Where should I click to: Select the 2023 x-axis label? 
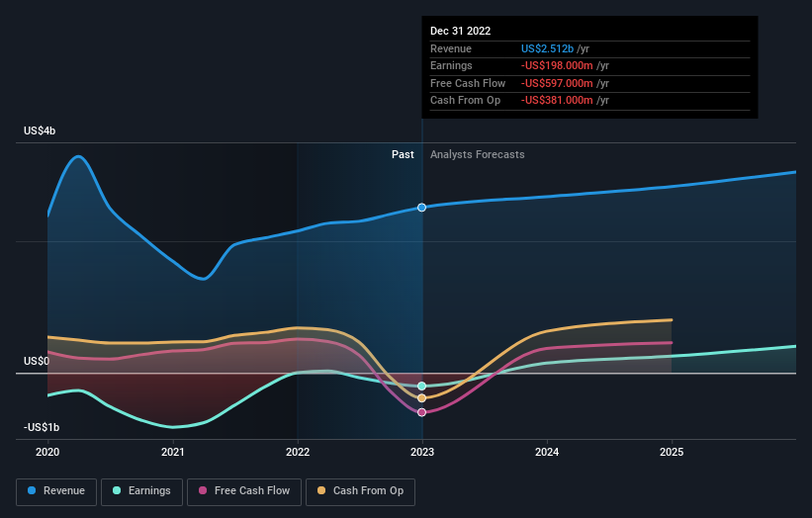tap(422, 452)
